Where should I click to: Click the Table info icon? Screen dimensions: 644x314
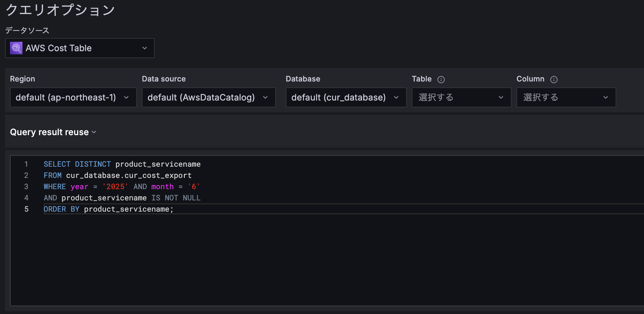[x=441, y=80]
